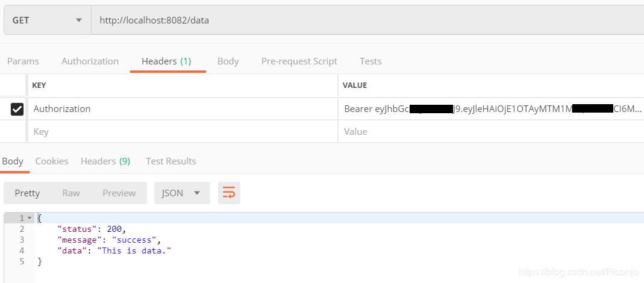Click the Preview response button
Viewport: 644px width, 283px height.
pyautogui.click(x=119, y=193)
